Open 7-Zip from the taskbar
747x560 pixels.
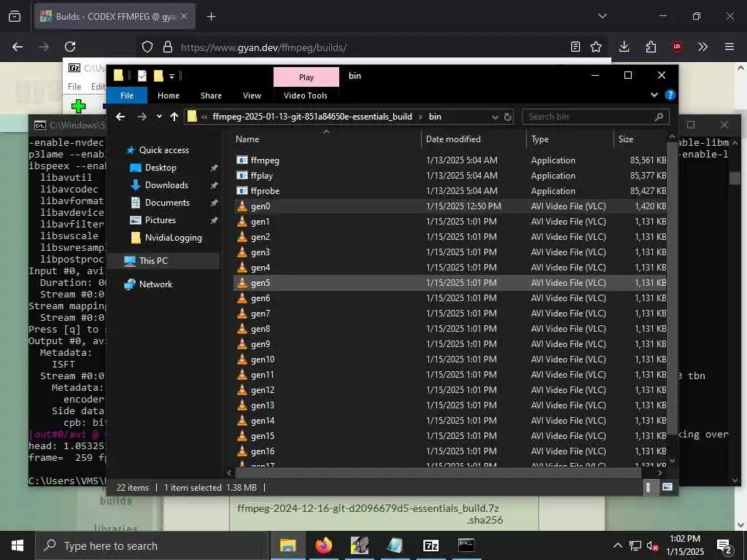430,545
